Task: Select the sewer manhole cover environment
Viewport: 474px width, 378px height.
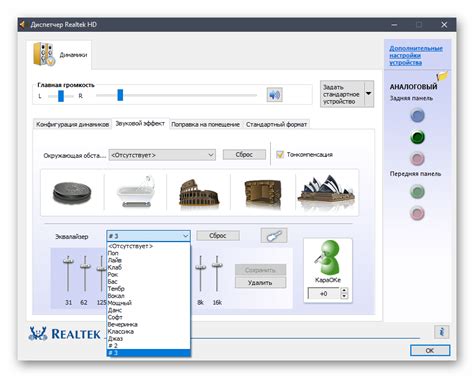Action: [72, 193]
